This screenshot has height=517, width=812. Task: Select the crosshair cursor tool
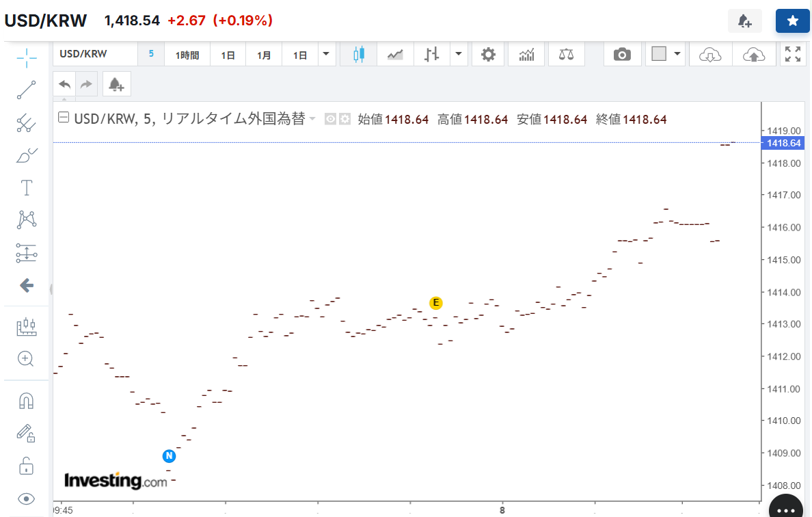[27, 58]
